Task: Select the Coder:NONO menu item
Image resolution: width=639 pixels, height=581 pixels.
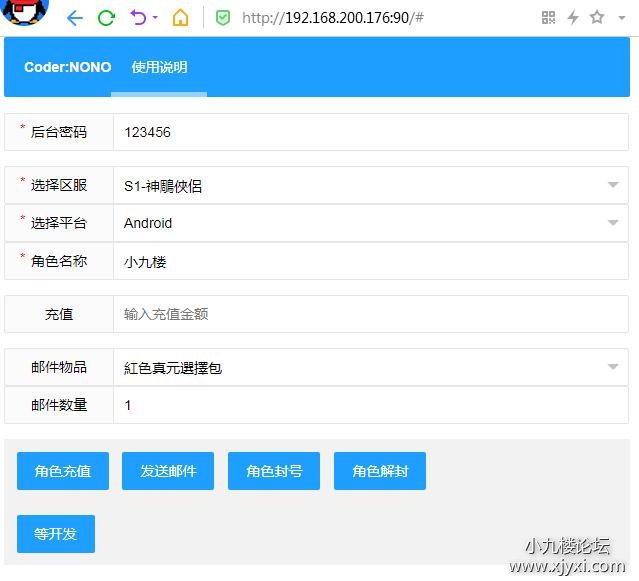Action: click(68, 67)
